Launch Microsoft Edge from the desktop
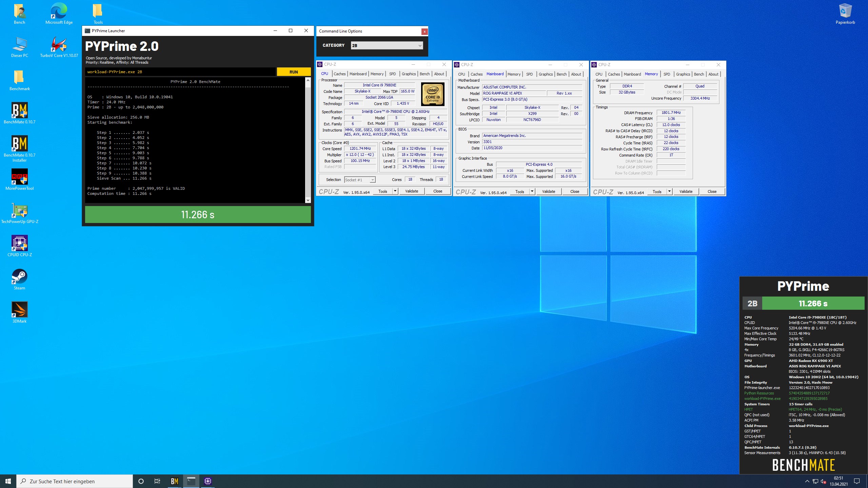Viewport: 868px width, 488px height. (59, 14)
